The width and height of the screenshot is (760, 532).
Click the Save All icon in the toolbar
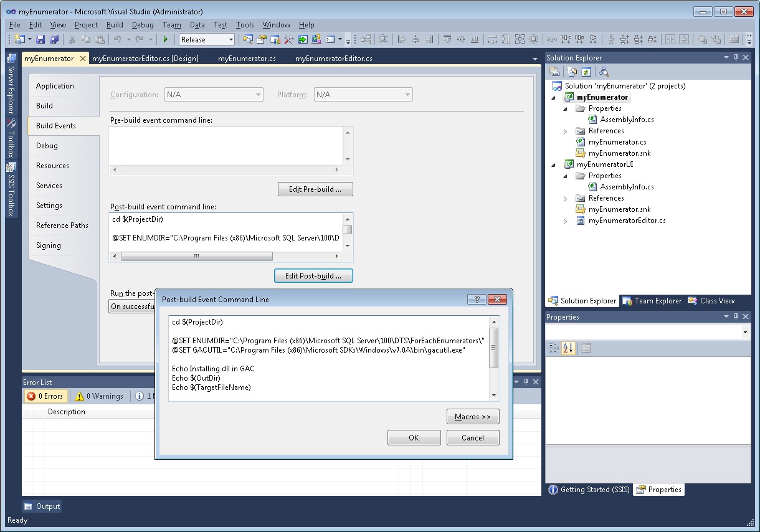[54, 39]
